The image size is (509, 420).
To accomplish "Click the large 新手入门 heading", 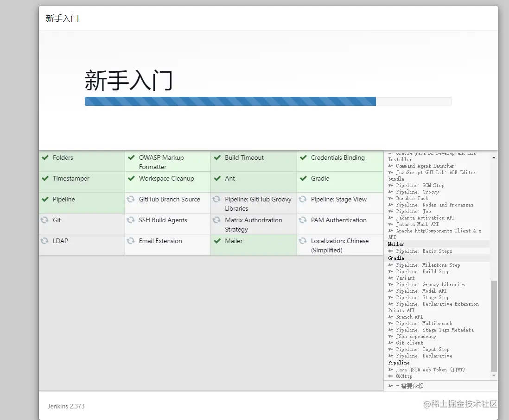I will point(128,81).
